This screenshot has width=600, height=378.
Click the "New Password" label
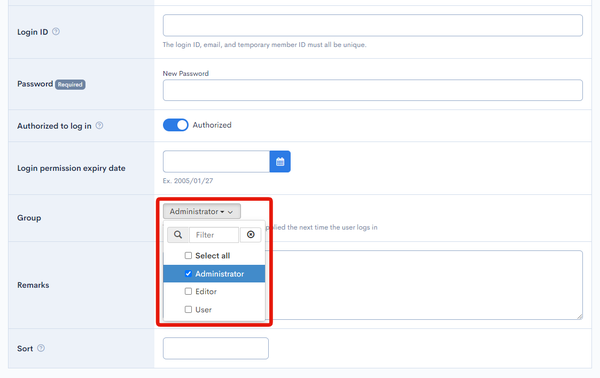coord(186,73)
